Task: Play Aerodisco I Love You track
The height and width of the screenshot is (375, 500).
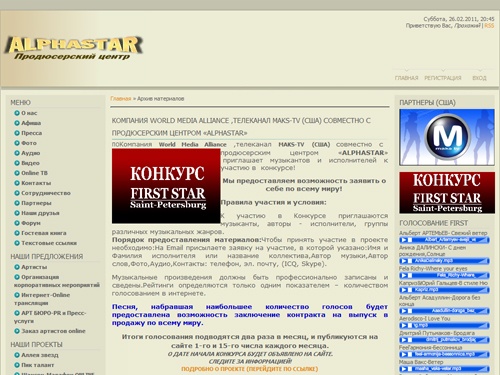Action: tap(404, 325)
